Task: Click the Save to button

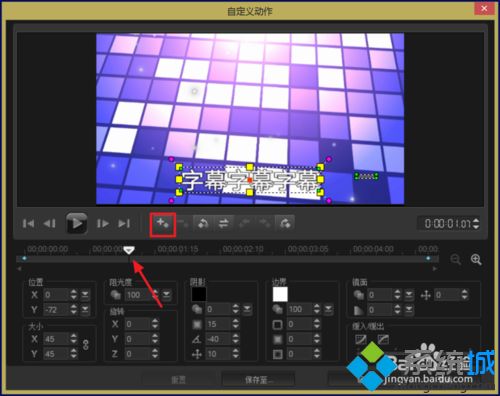Action: 258,380
